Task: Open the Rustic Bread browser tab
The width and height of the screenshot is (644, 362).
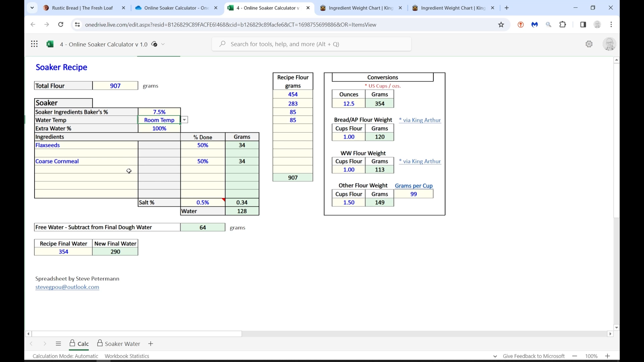Action: 82,7
